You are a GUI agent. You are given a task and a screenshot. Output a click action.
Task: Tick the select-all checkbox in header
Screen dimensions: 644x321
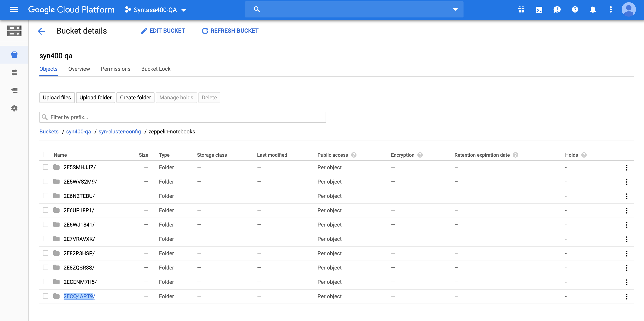45,154
